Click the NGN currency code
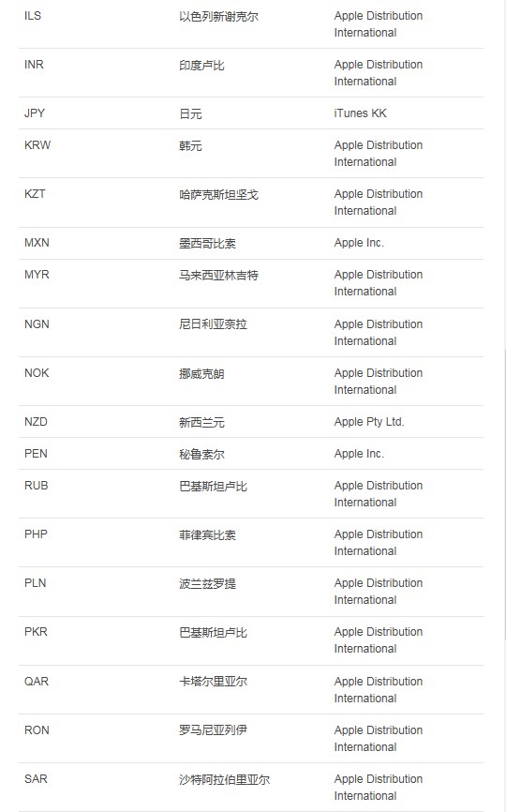 click(x=37, y=324)
